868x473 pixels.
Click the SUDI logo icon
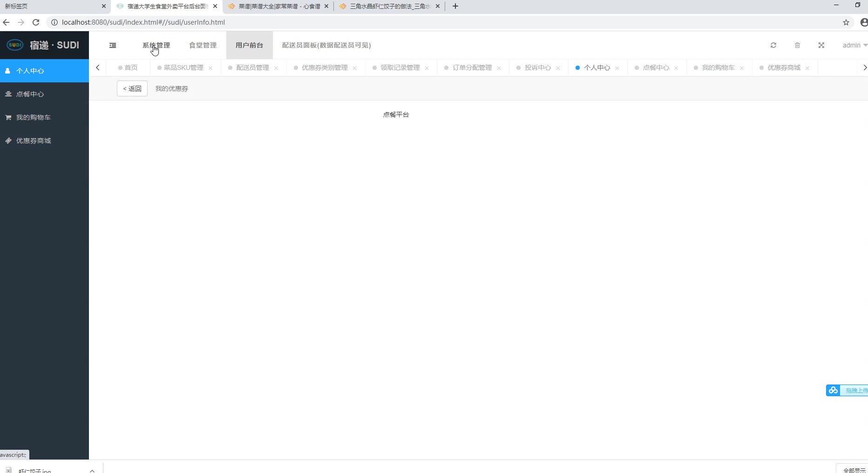tap(15, 45)
